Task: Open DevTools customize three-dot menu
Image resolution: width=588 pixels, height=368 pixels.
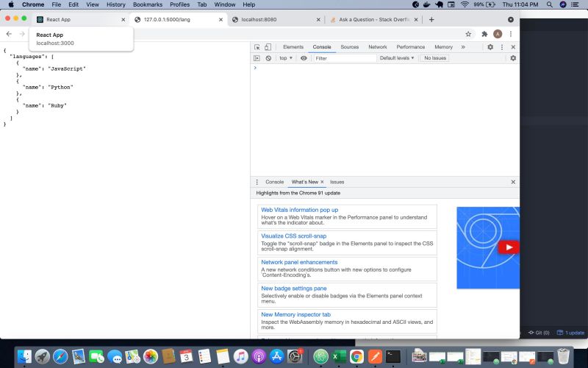Action: click(x=502, y=47)
